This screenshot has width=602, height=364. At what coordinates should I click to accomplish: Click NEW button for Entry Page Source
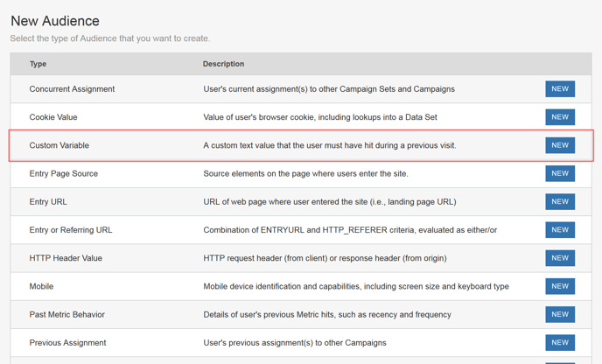click(560, 173)
